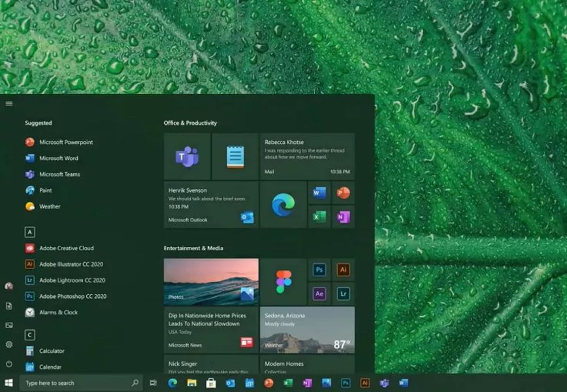Image resolution: width=567 pixels, height=392 pixels.
Task: Open Photoshop from the taskbar
Action: [346, 383]
